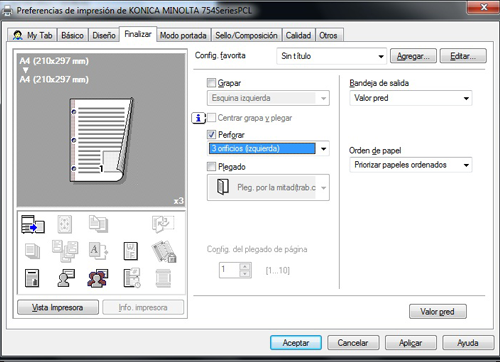Screen dimensions: 500x362
Task: Click the Editar... button
Action: [x=463, y=56]
